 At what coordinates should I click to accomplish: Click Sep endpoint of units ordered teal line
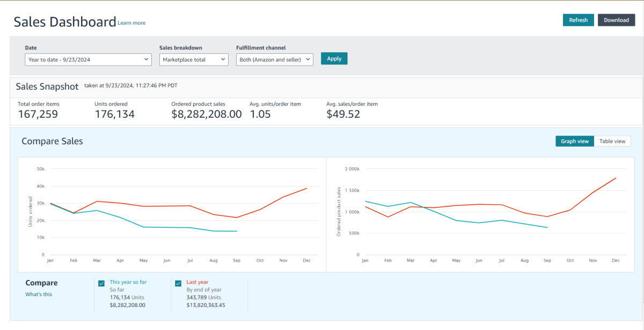coord(237,231)
